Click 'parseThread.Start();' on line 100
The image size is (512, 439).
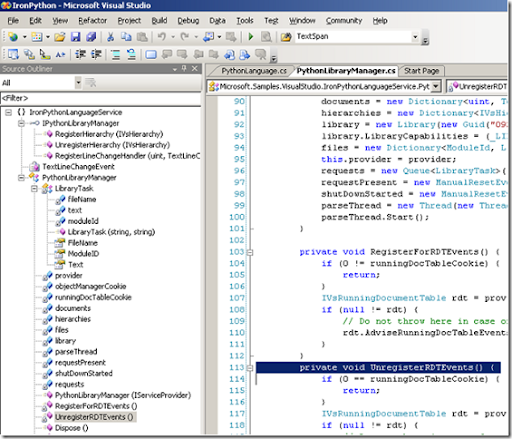click(375, 217)
